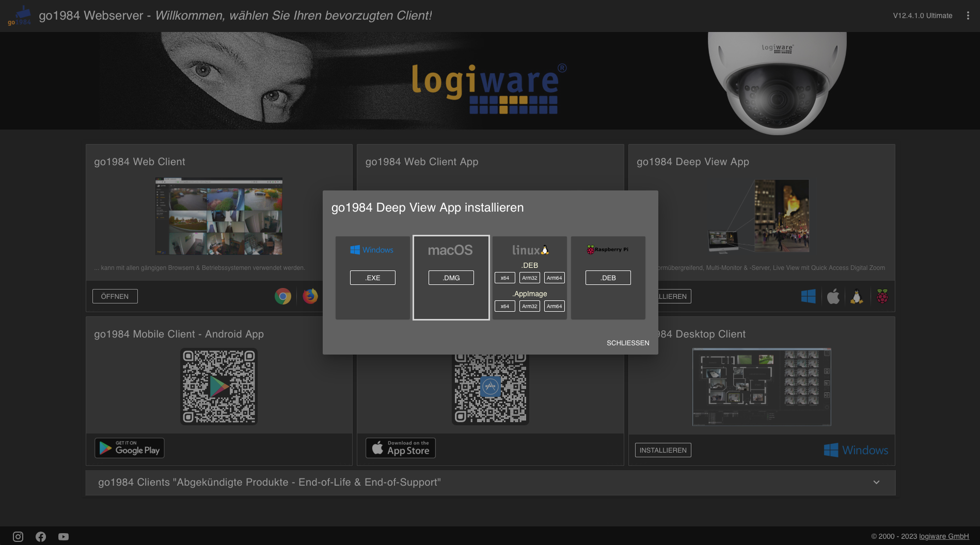Click the Firefox browser icon
980x545 pixels.
[x=310, y=296]
